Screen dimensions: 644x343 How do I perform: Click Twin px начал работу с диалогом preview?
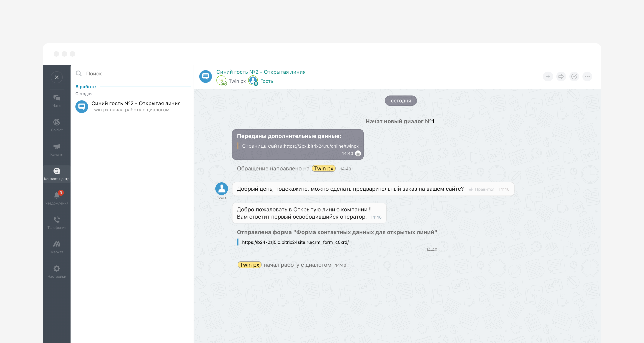tap(130, 110)
